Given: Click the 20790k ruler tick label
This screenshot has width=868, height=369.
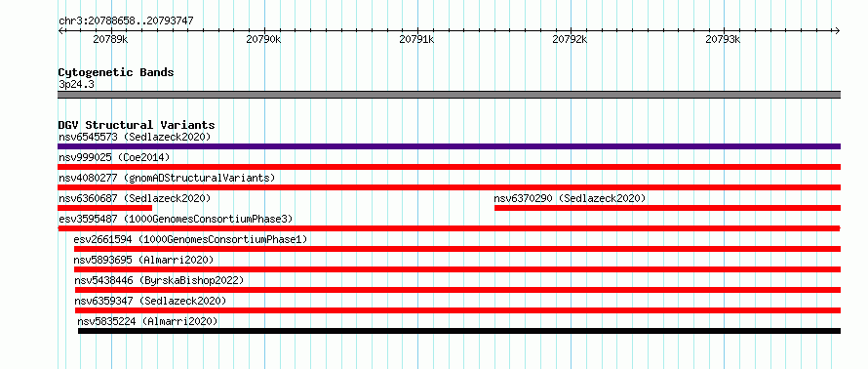Looking at the screenshot, I should point(264,40).
